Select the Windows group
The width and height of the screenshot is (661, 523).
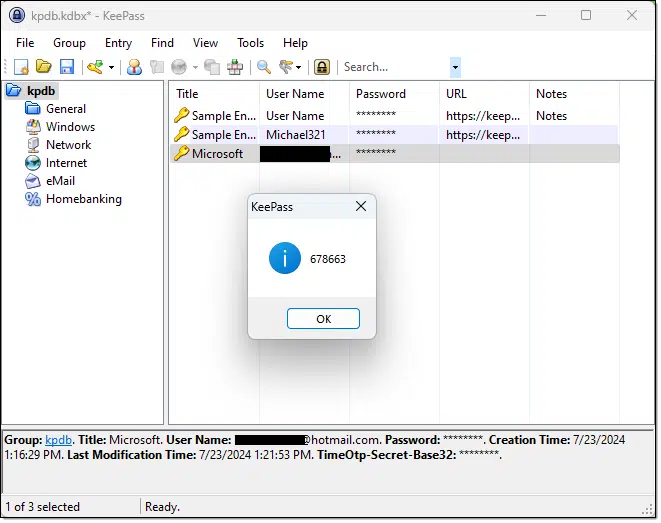pyautogui.click(x=70, y=127)
